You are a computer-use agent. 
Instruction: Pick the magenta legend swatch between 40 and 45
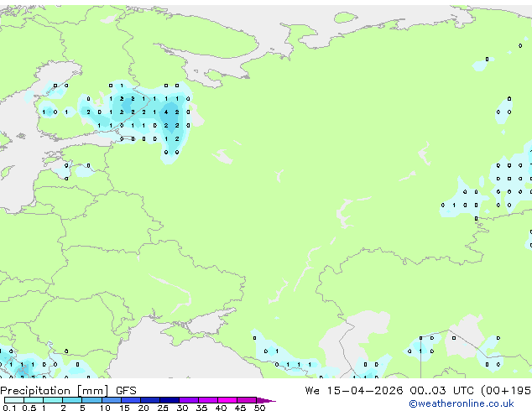pos(227,400)
